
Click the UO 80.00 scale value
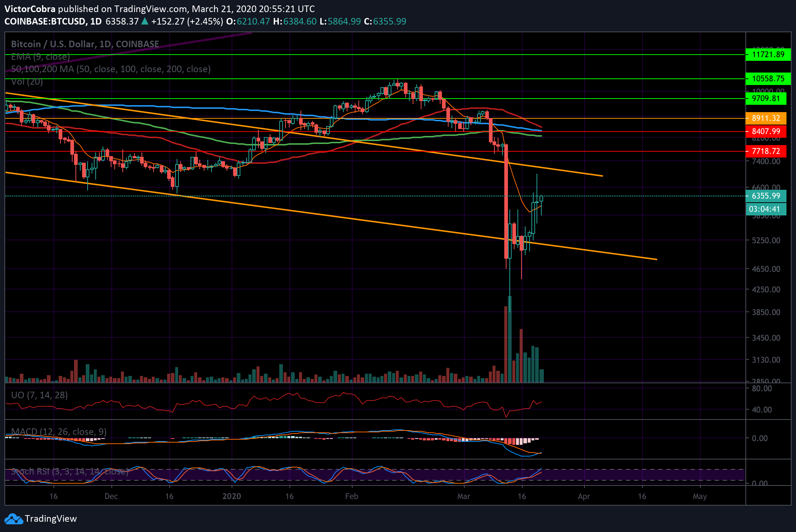762,389
